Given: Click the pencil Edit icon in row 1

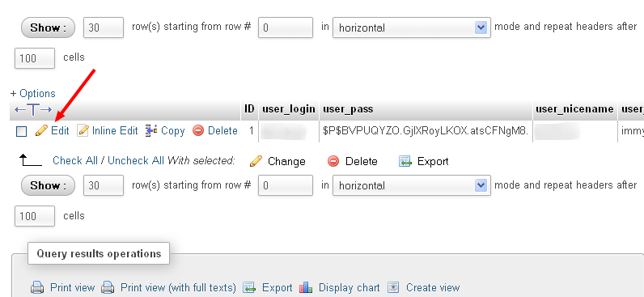Looking at the screenshot, I should pyautogui.click(x=41, y=130).
